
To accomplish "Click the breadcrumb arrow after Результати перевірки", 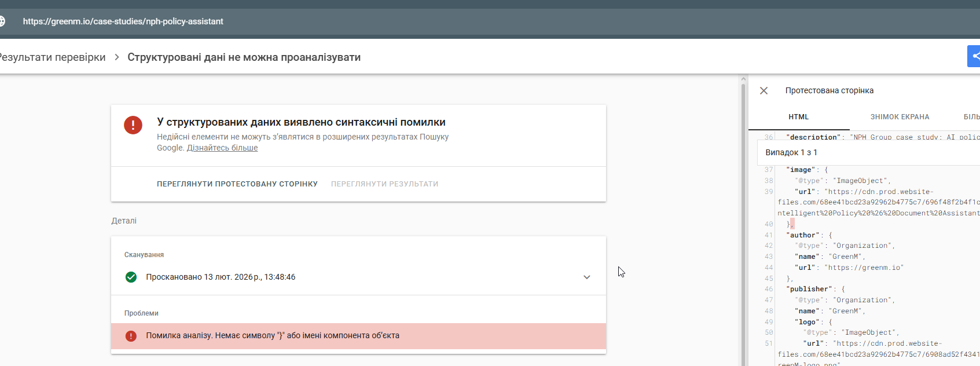I will 116,57.
